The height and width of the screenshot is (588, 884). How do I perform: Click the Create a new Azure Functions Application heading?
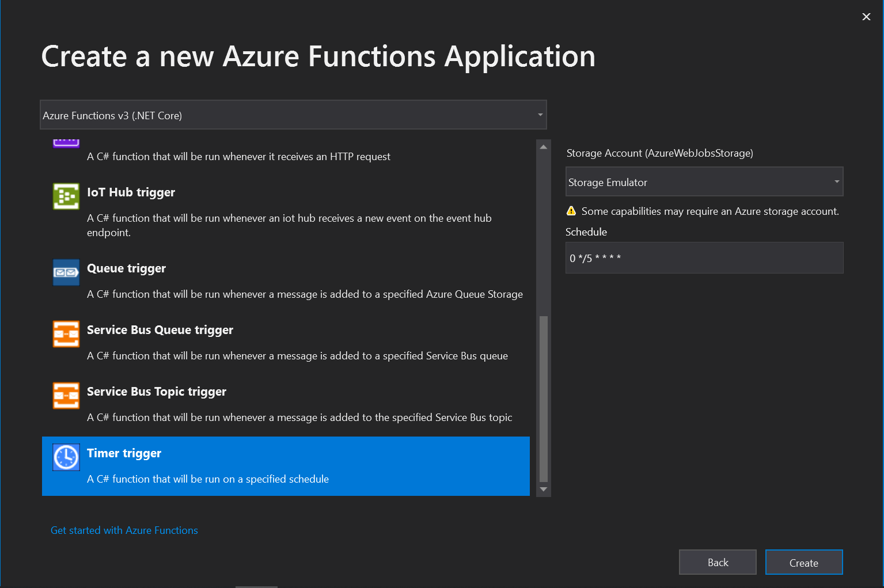point(318,56)
